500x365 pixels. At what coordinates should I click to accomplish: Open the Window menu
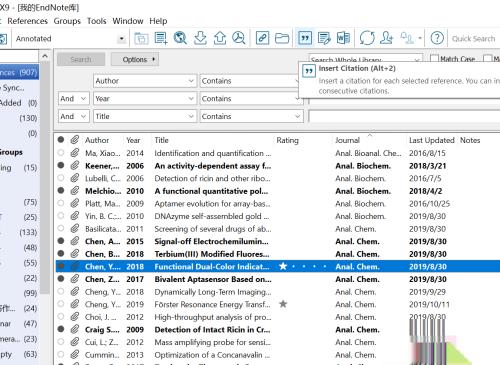coord(128,21)
